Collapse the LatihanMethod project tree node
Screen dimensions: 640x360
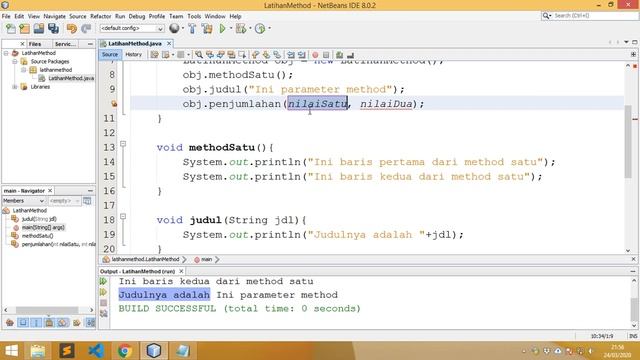(6, 53)
